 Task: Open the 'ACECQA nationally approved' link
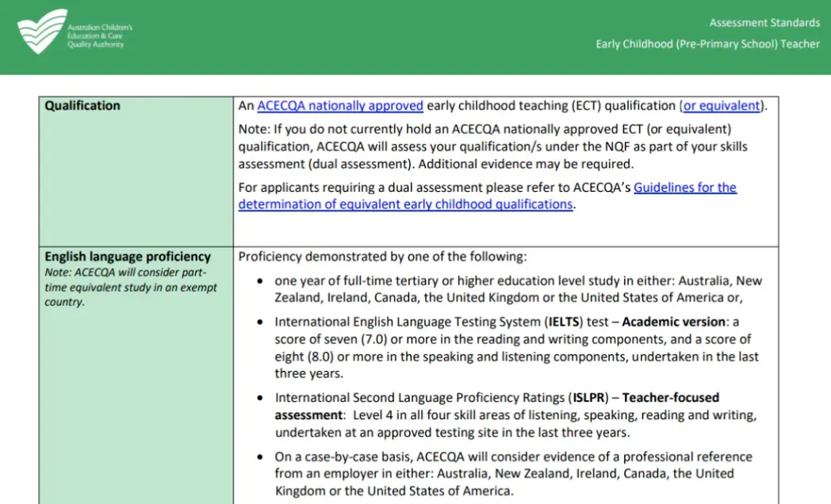tap(340, 106)
